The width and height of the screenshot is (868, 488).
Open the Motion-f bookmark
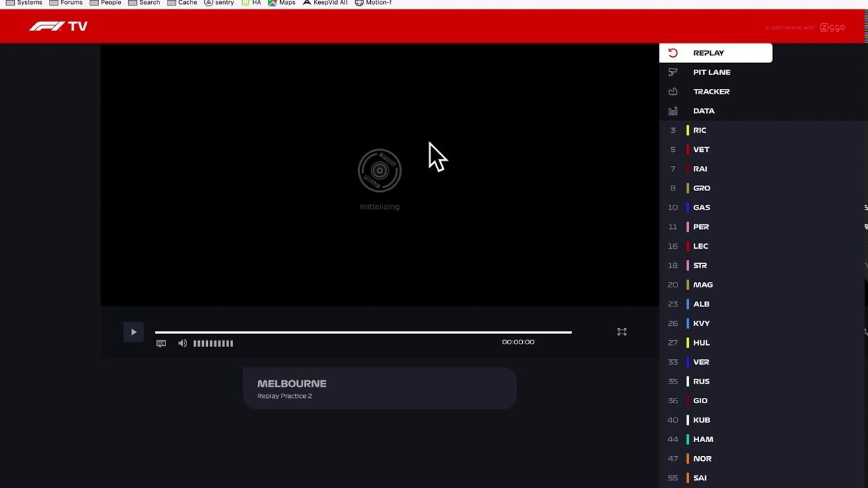click(374, 3)
